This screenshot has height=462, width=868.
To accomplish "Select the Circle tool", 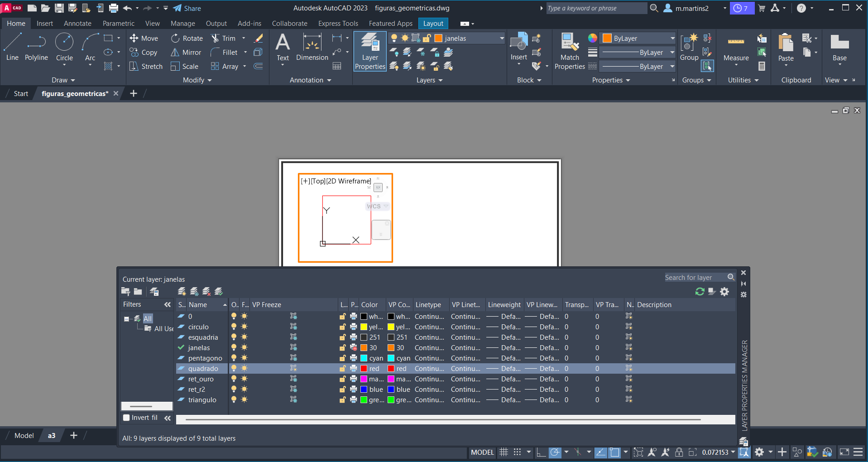I will pyautogui.click(x=64, y=47).
